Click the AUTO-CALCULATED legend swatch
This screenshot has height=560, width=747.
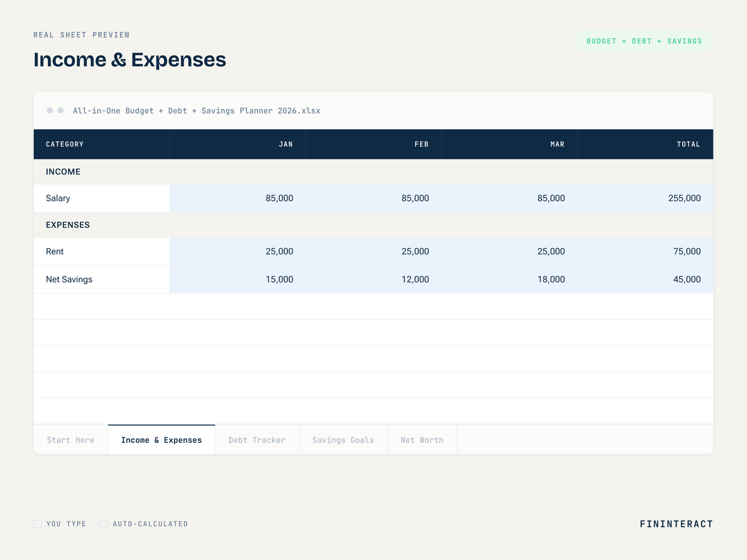(x=104, y=524)
